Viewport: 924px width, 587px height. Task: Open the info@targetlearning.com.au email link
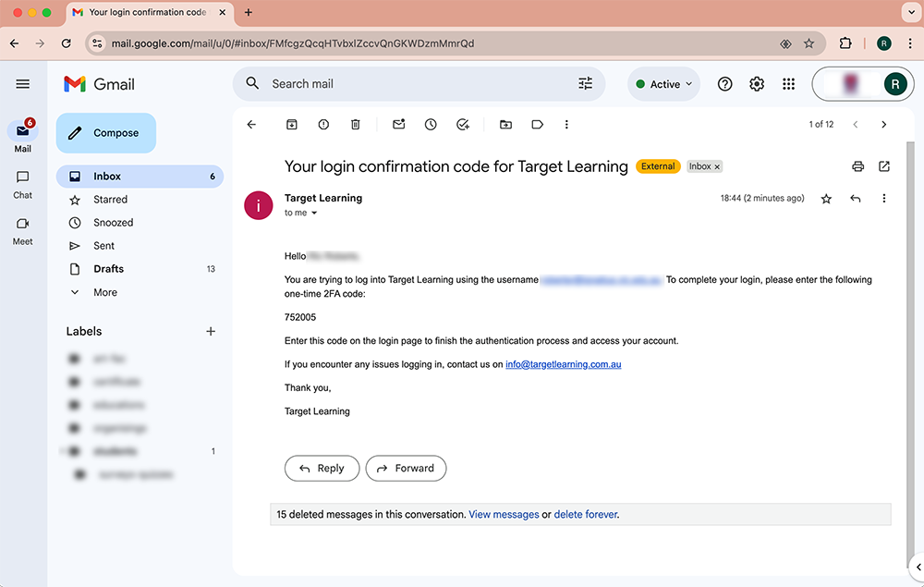pos(563,364)
